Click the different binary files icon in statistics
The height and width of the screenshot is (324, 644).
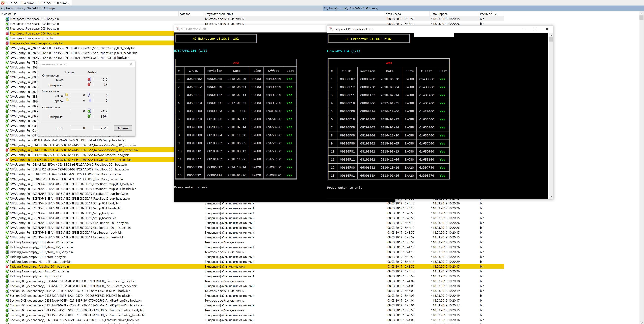[x=89, y=84]
